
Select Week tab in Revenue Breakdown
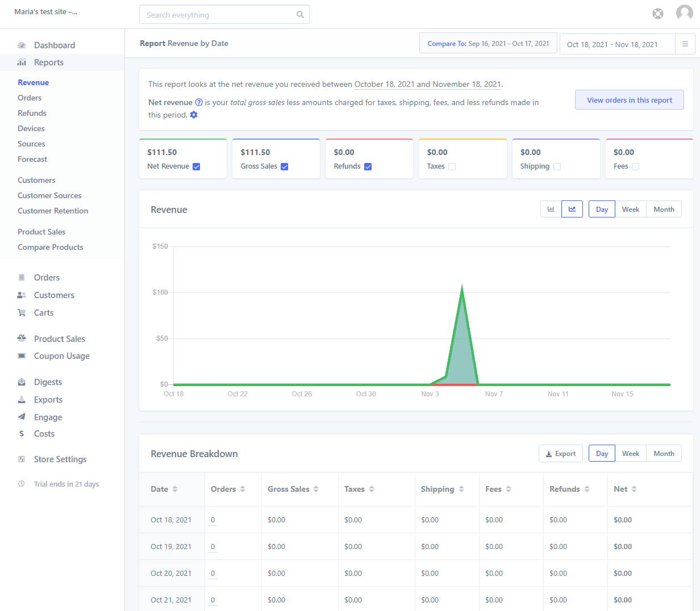[x=631, y=453]
